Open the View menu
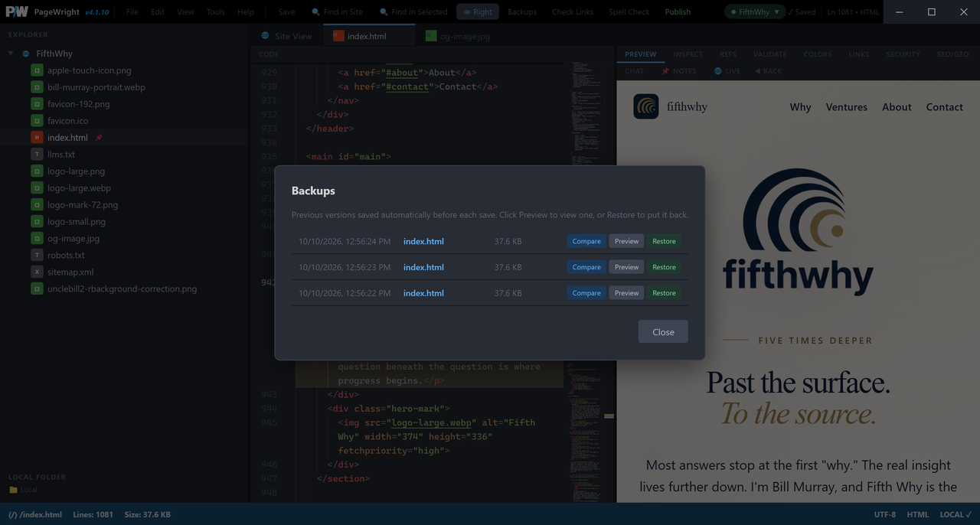The image size is (980, 525). pos(185,12)
